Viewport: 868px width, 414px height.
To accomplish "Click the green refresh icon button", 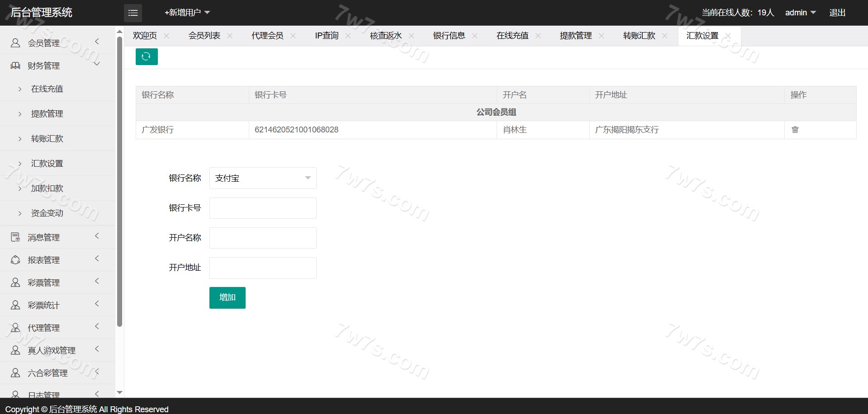I will coord(147,56).
